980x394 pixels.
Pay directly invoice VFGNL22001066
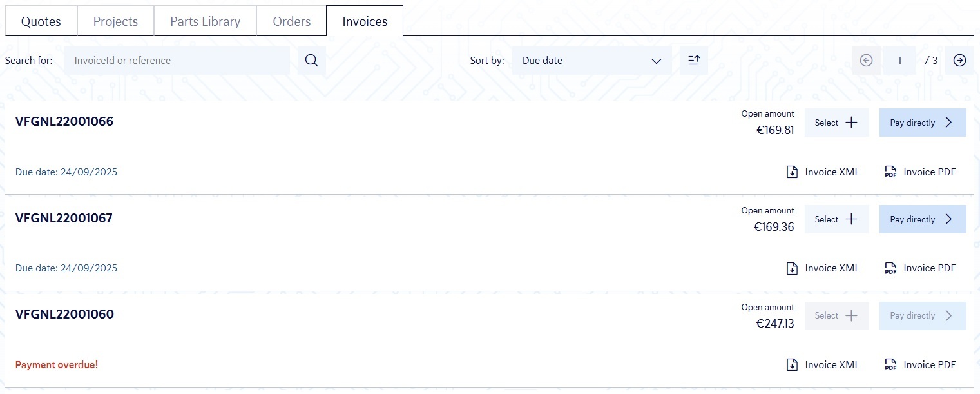click(922, 123)
